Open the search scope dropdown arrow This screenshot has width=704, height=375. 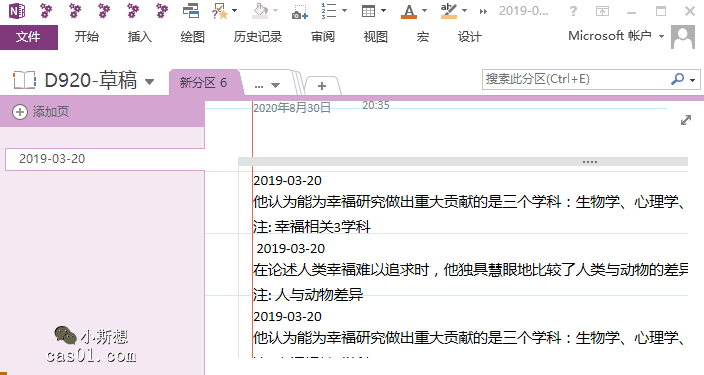pos(693,80)
